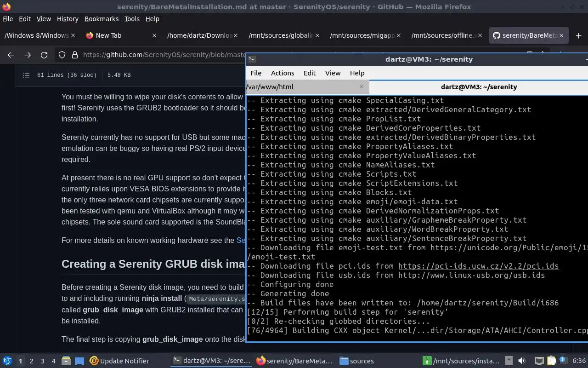Click the show desktop panel icon
The width and height of the screenshot is (588, 368).
tap(79, 361)
